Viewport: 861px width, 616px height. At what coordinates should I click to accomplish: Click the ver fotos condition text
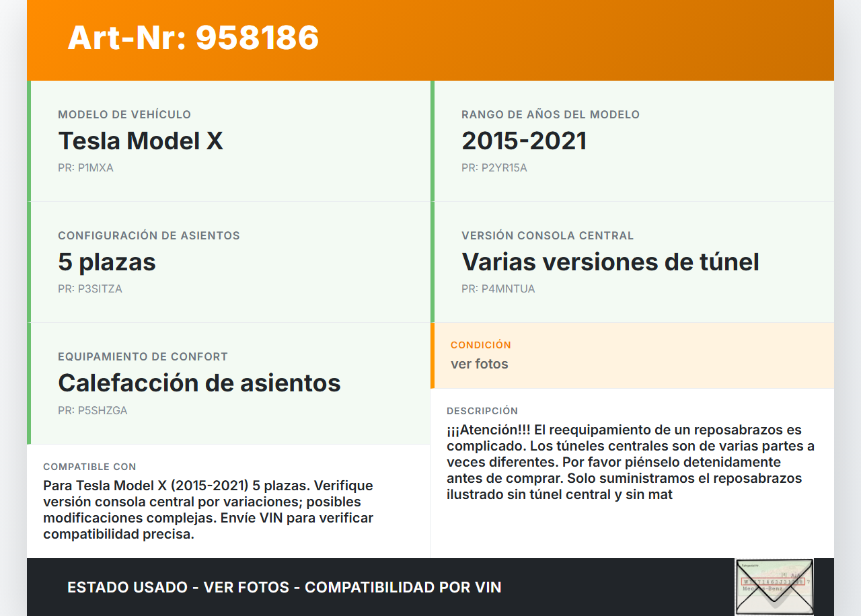click(x=480, y=364)
